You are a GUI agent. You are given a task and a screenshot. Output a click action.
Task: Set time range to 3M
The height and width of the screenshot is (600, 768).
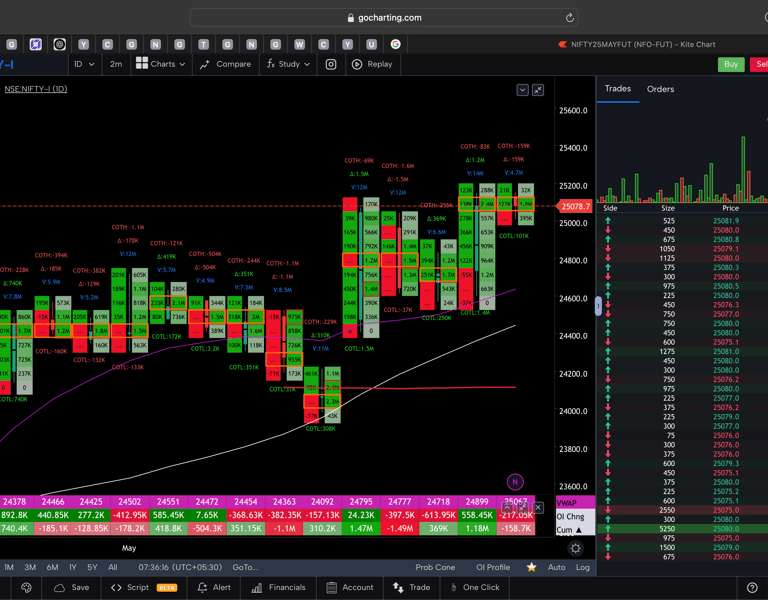point(30,567)
